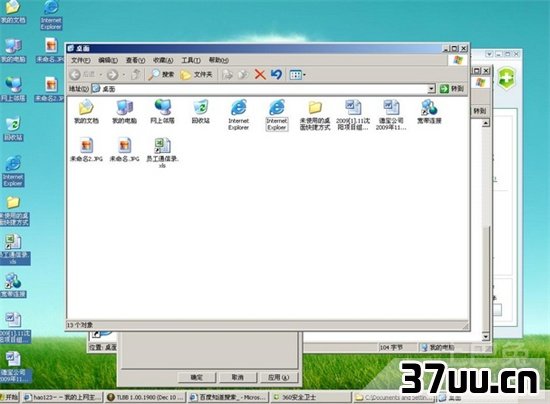Image resolution: width=550 pixels, height=404 pixels.
Task: Click 确定 in the background dialog
Action: tap(197, 377)
